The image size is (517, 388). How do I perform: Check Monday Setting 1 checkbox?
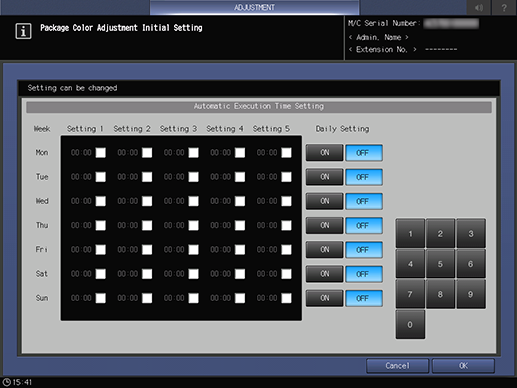point(101,153)
